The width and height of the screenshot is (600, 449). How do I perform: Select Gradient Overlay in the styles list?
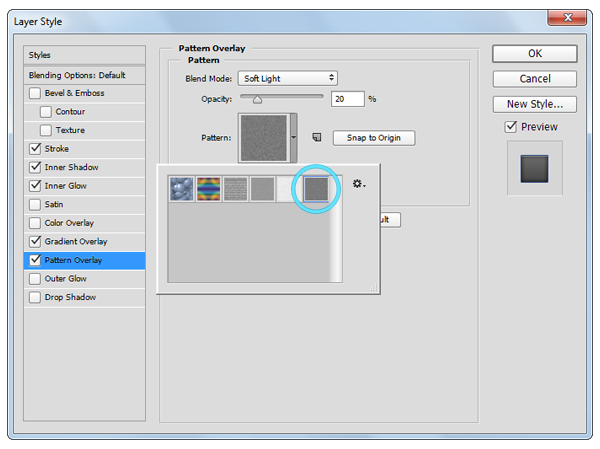click(75, 242)
